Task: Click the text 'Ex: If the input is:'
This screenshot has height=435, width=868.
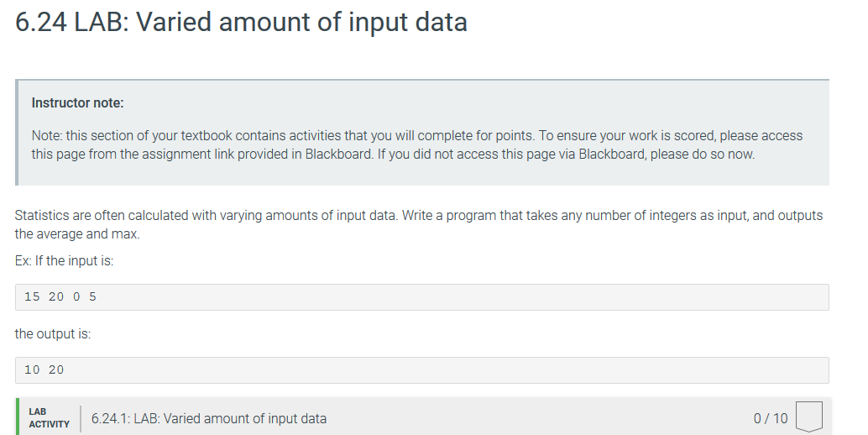Action: (x=64, y=260)
